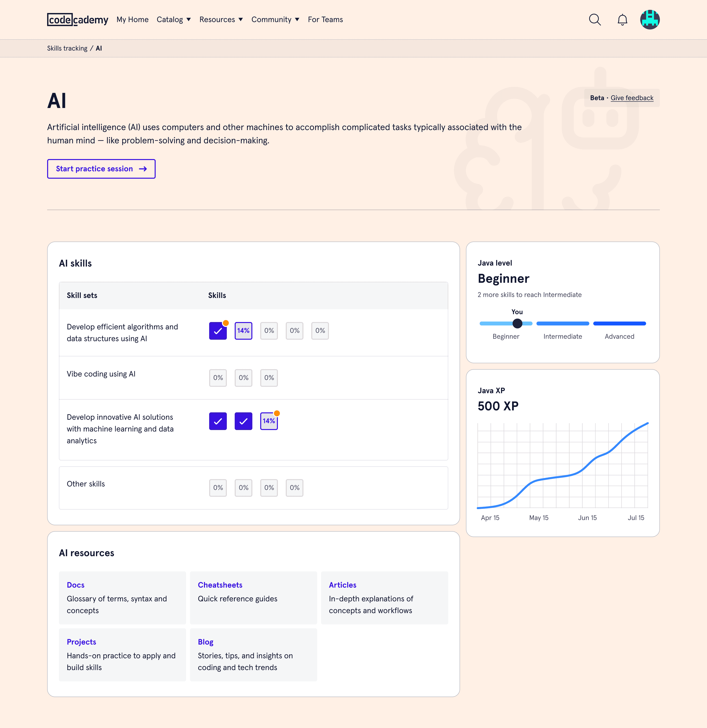Click 'Develop efficient algorithms' skill set text
The width and height of the screenshot is (707, 728).
point(122,333)
